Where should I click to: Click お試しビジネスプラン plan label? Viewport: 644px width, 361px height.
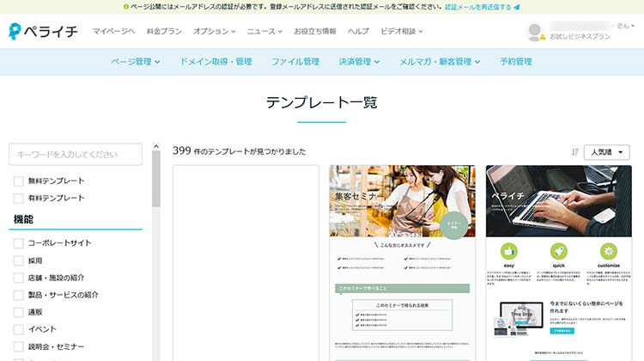pyautogui.click(x=580, y=37)
